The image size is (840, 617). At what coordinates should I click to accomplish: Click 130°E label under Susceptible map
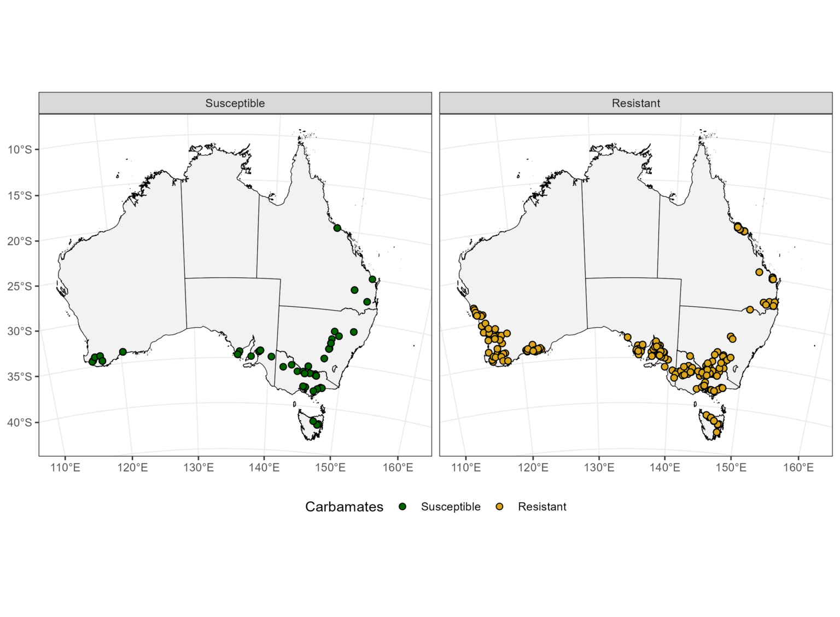pyautogui.click(x=199, y=468)
